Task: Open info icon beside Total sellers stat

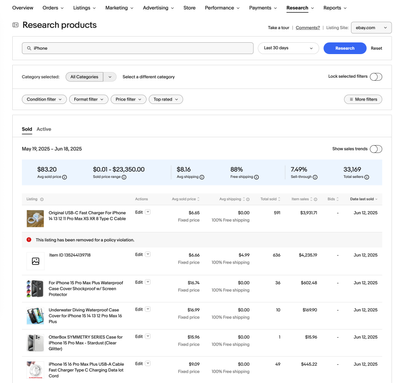Action: tap(367, 177)
